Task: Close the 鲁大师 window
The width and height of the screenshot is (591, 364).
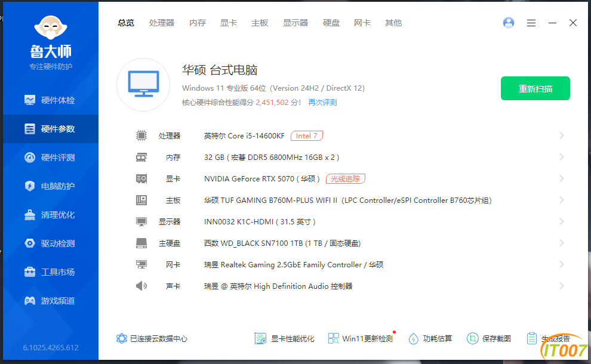Action: click(573, 23)
